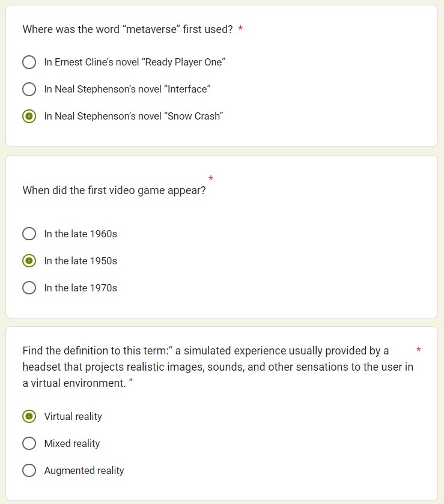Click the "Mixed reality" option label text
This screenshot has height=504, width=444.
pos(72,443)
